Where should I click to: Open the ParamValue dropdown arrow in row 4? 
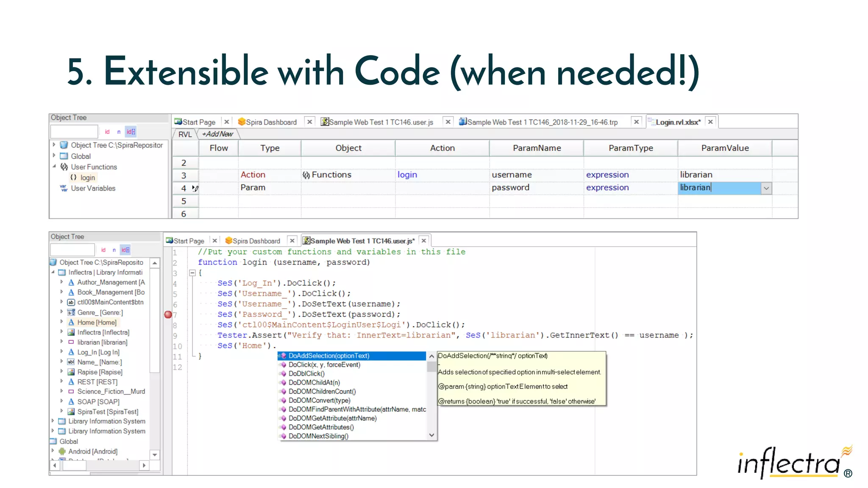(766, 189)
